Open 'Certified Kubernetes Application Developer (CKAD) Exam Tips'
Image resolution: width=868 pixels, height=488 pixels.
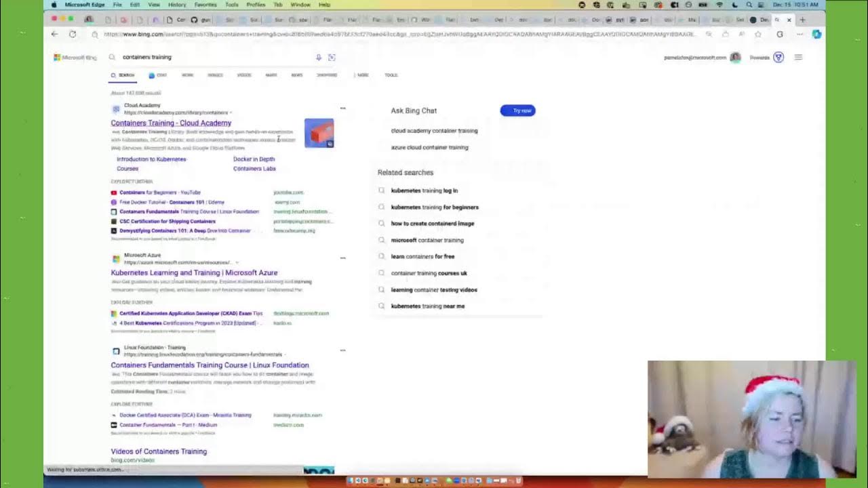191,314
